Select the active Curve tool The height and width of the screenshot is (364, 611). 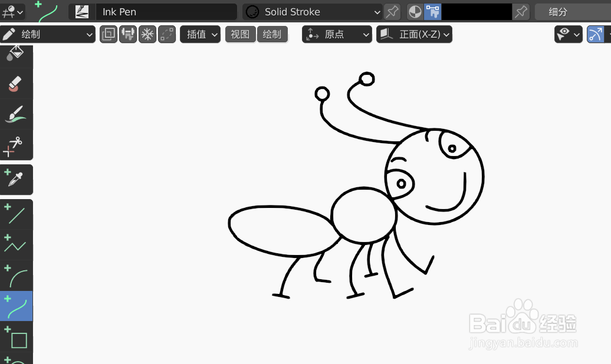(x=16, y=306)
